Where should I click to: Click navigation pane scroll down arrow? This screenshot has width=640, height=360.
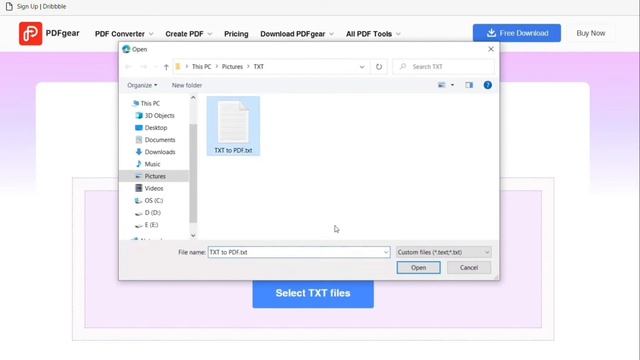click(193, 236)
